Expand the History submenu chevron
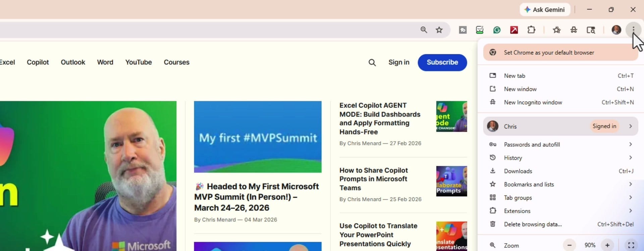 pyautogui.click(x=631, y=158)
